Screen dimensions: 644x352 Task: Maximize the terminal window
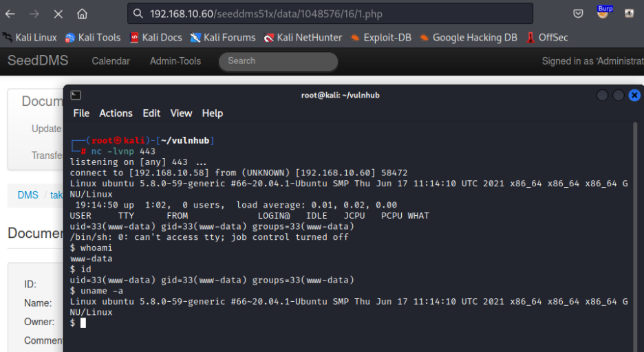click(x=618, y=95)
